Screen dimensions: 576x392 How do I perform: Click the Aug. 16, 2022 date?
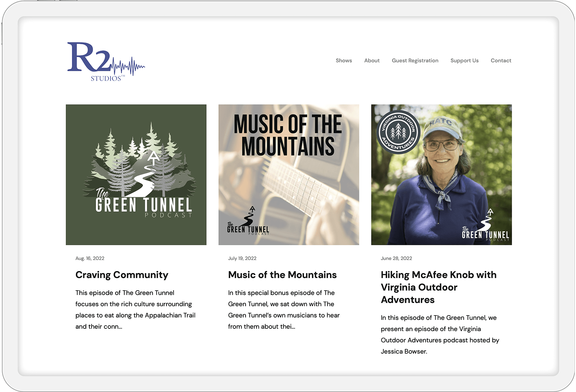tap(90, 258)
